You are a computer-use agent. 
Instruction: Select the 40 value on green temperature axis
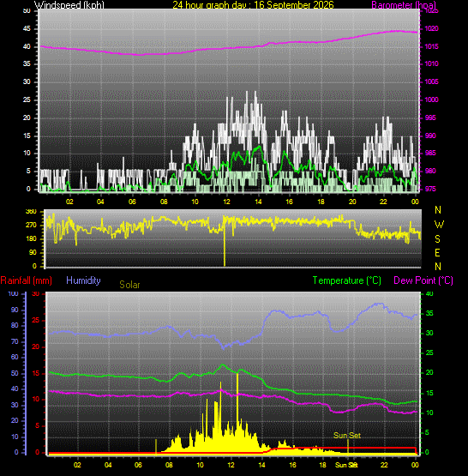click(429, 293)
